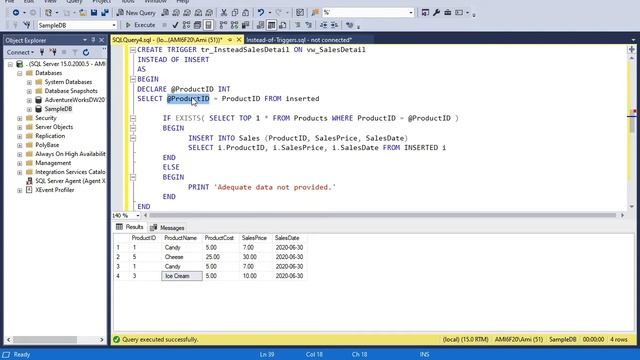Click Specify Values for Template Parameters icon
The height and width of the screenshot is (360, 640).
point(350,25)
